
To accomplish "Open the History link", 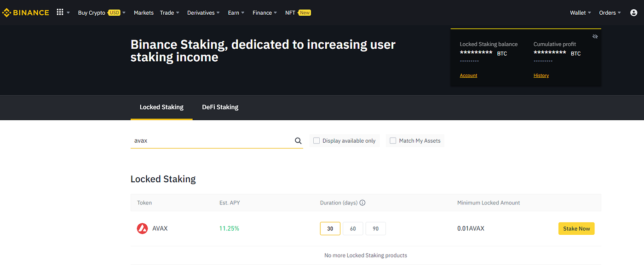I will click(x=541, y=76).
